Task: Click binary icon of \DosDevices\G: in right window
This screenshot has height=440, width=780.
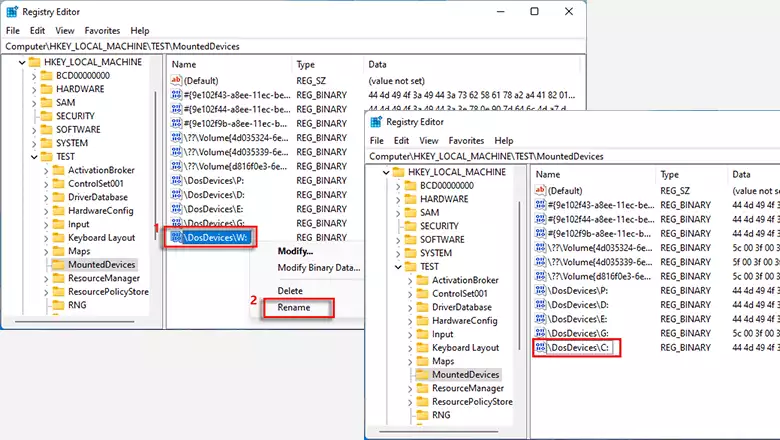Action: click(541, 332)
